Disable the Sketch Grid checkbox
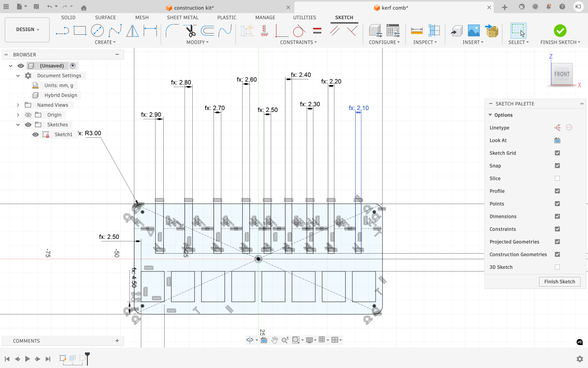 (557, 153)
